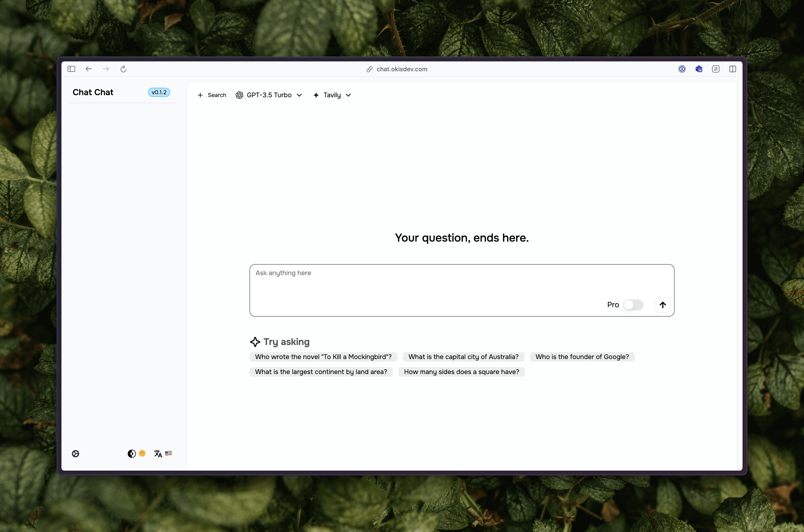
Task: Select 'What is the capital city of Australia'
Action: click(x=463, y=356)
